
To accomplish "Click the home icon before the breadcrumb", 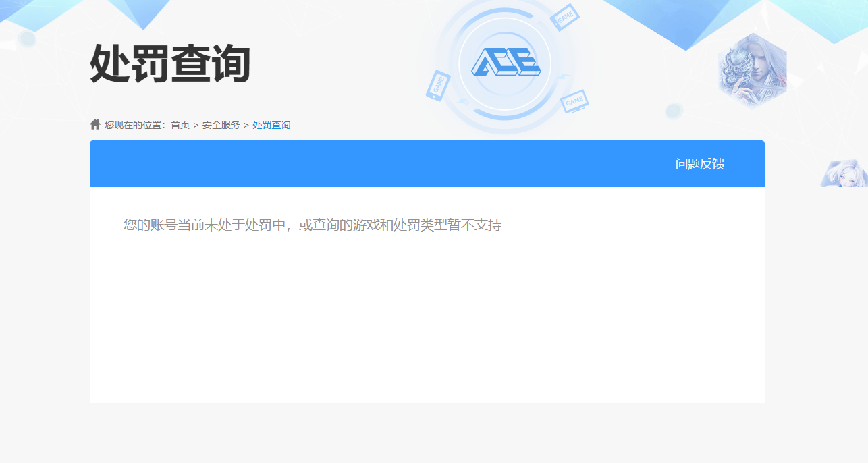I will point(95,124).
